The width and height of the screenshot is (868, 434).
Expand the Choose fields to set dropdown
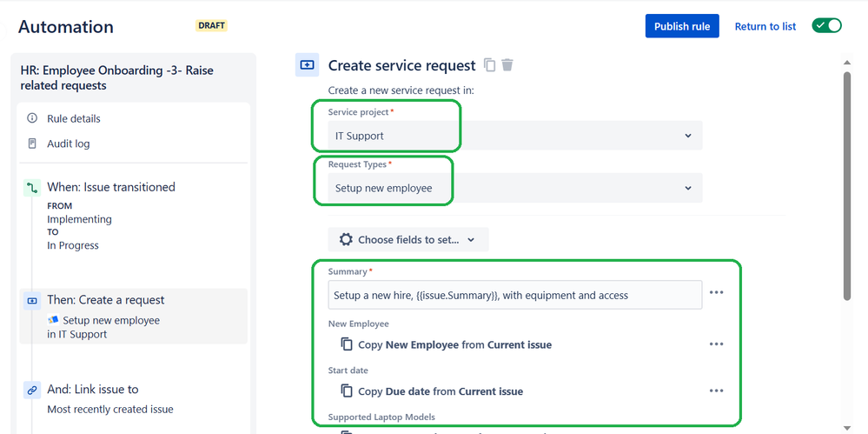408,239
